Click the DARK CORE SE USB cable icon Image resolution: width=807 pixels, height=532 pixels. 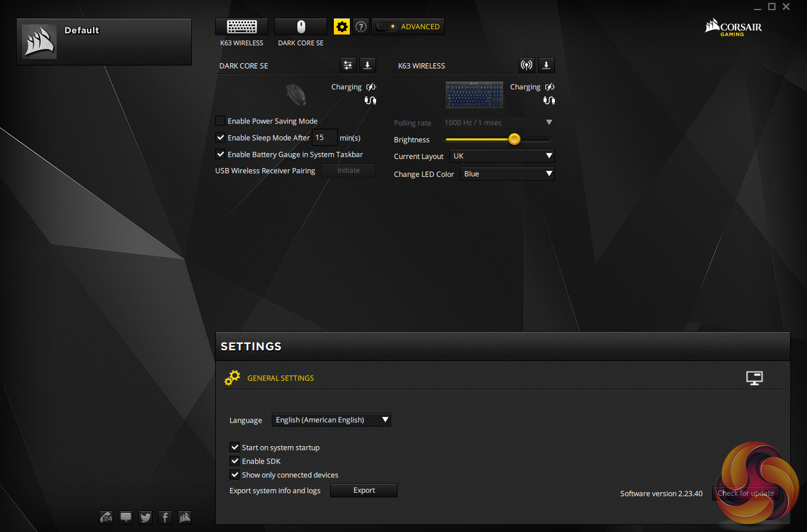[x=370, y=100]
